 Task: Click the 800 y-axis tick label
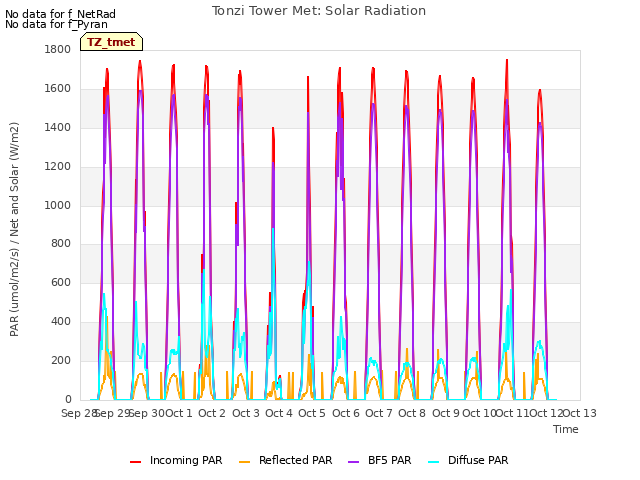[x=61, y=244]
